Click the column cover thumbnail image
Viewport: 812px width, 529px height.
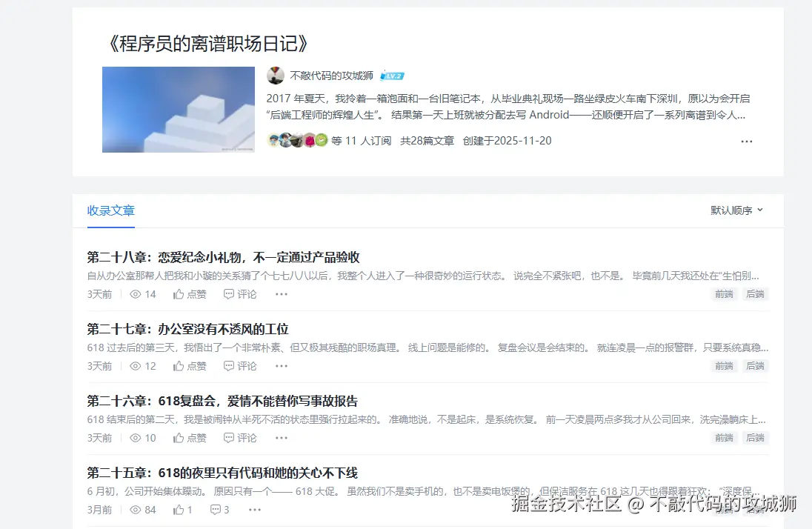pos(178,109)
